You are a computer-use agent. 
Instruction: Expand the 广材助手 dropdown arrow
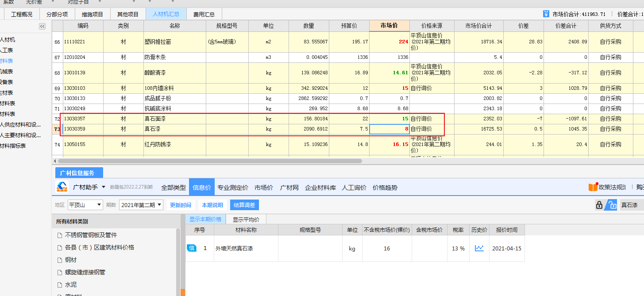104,187
